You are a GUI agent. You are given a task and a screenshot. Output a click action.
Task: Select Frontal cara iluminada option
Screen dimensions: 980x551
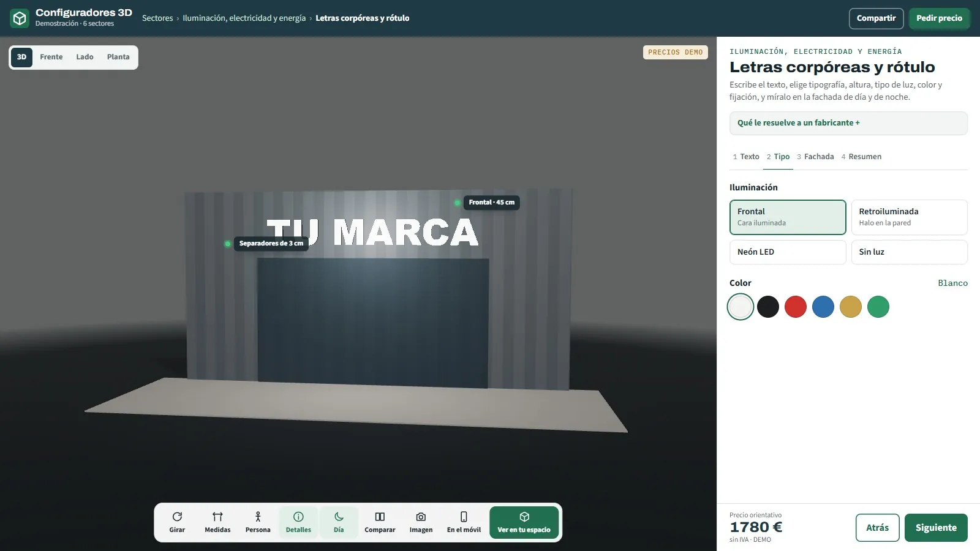(x=788, y=217)
